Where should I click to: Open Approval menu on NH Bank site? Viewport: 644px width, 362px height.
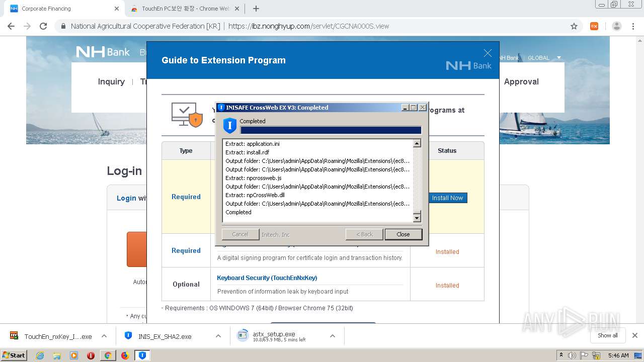coord(521,81)
